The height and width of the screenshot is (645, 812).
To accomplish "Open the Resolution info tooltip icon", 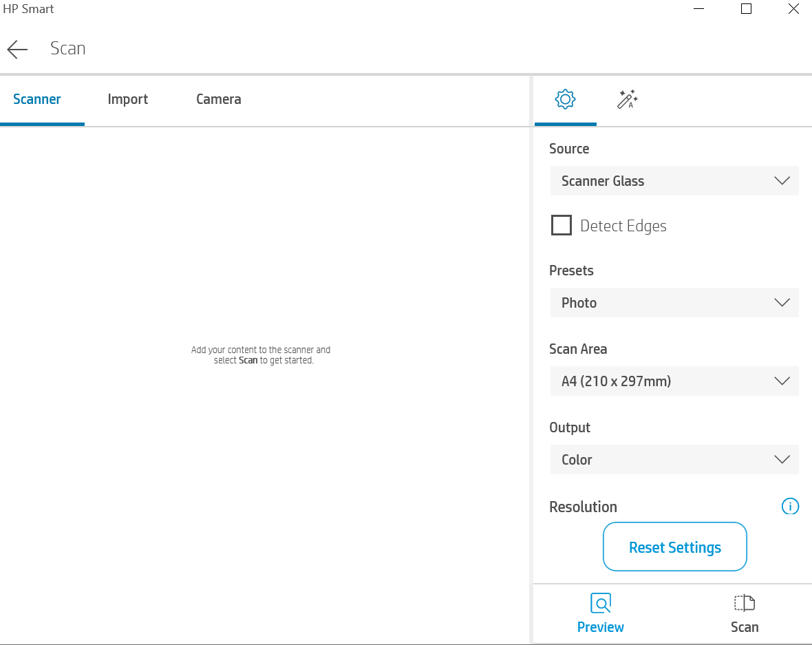I will click(x=790, y=507).
